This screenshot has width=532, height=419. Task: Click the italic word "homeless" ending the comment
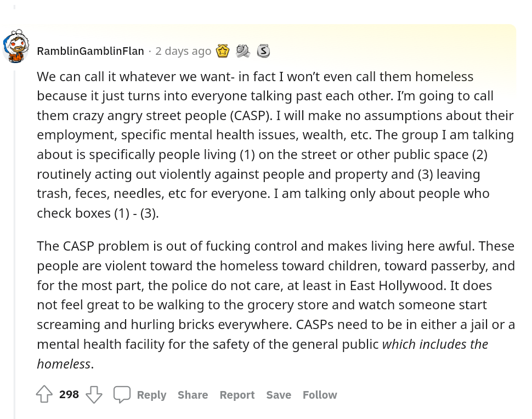[x=64, y=364]
